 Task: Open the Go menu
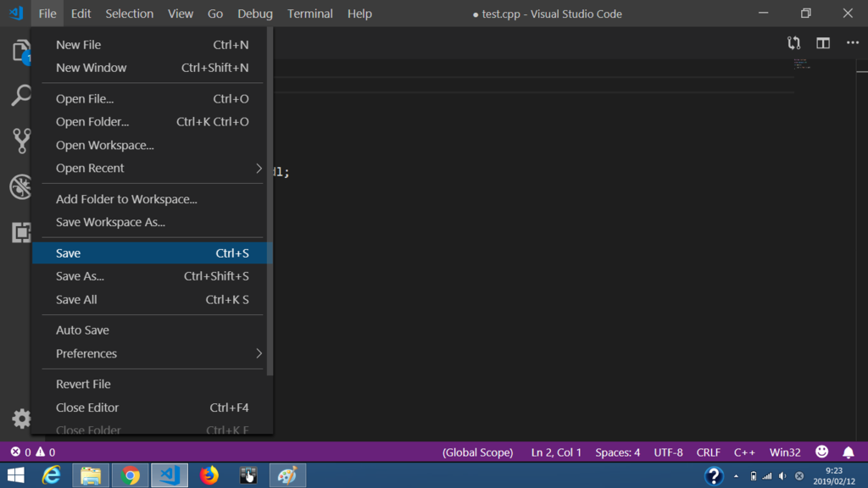pos(215,14)
